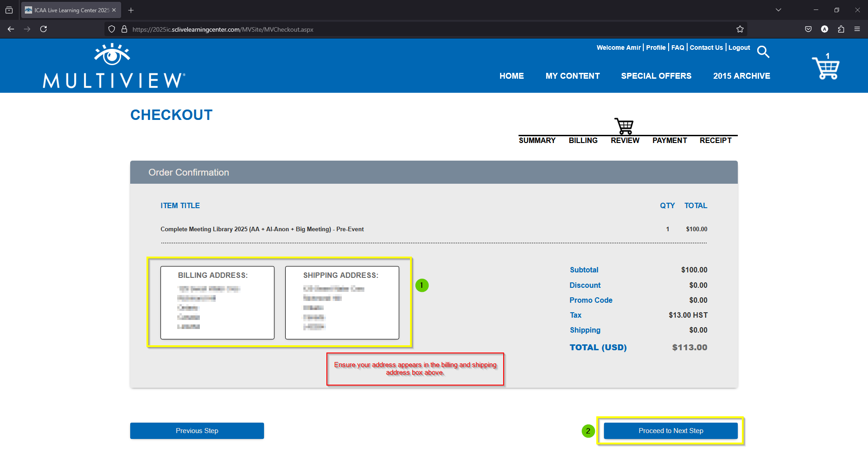Go forward with browser forward arrow

[x=27, y=29]
